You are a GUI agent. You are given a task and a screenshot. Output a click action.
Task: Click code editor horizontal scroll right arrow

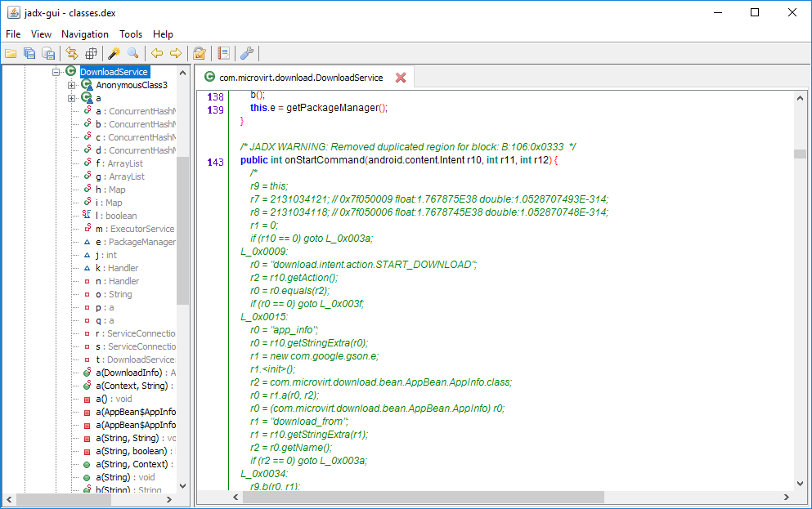(787, 497)
